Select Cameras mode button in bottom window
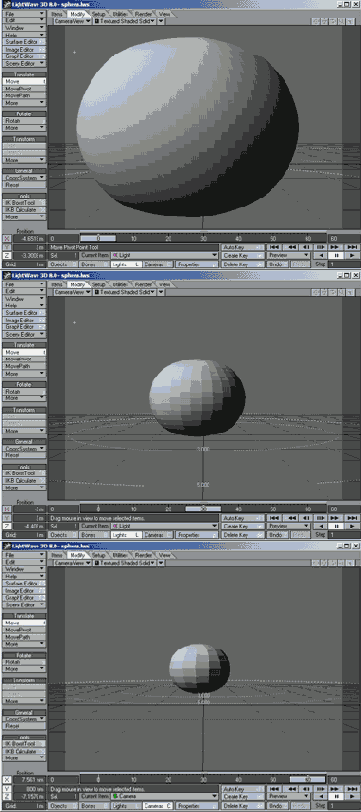361x812 pixels. 157,806
